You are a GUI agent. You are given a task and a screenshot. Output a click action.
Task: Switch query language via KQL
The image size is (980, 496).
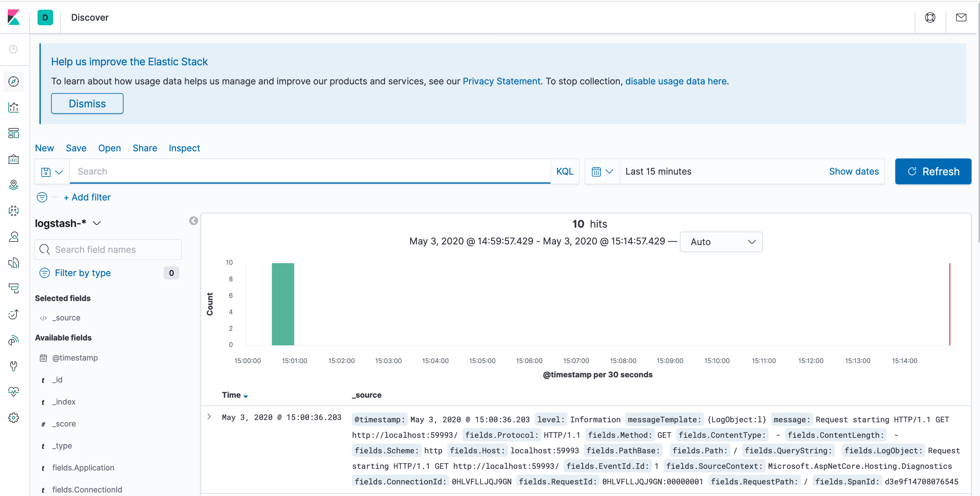pyautogui.click(x=565, y=172)
